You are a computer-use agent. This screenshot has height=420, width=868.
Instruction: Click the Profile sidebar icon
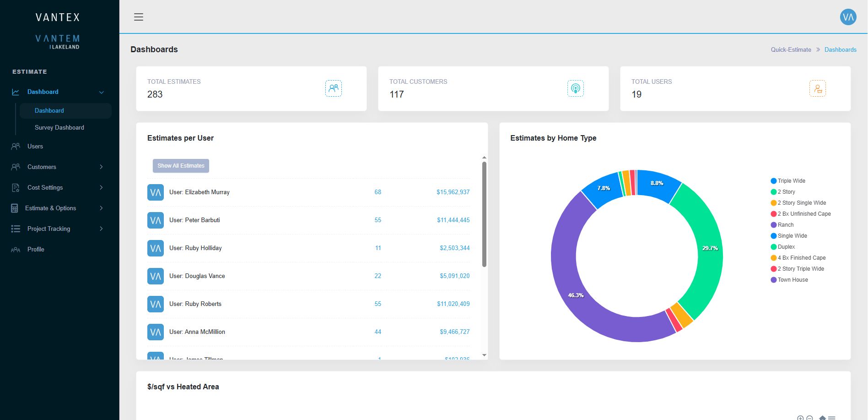coord(16,250)
